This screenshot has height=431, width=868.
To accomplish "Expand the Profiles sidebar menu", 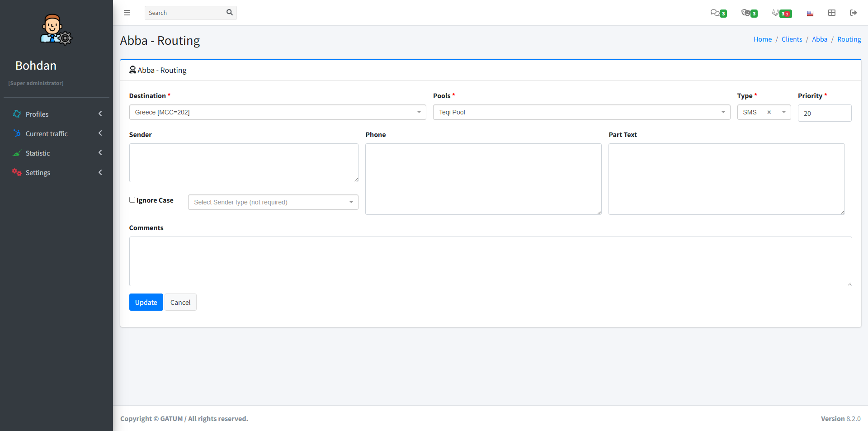I will point(57,114).
